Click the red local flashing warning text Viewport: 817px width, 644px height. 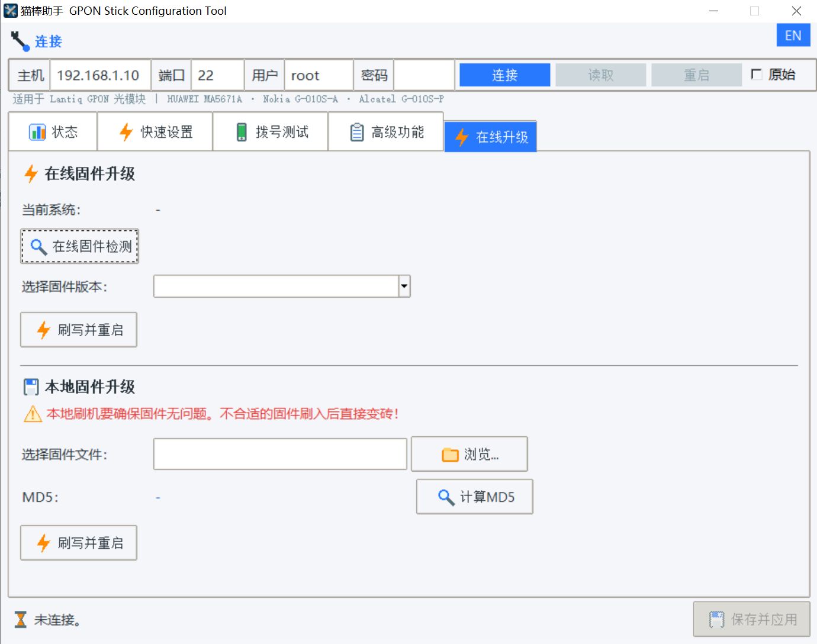click(223, 414)
